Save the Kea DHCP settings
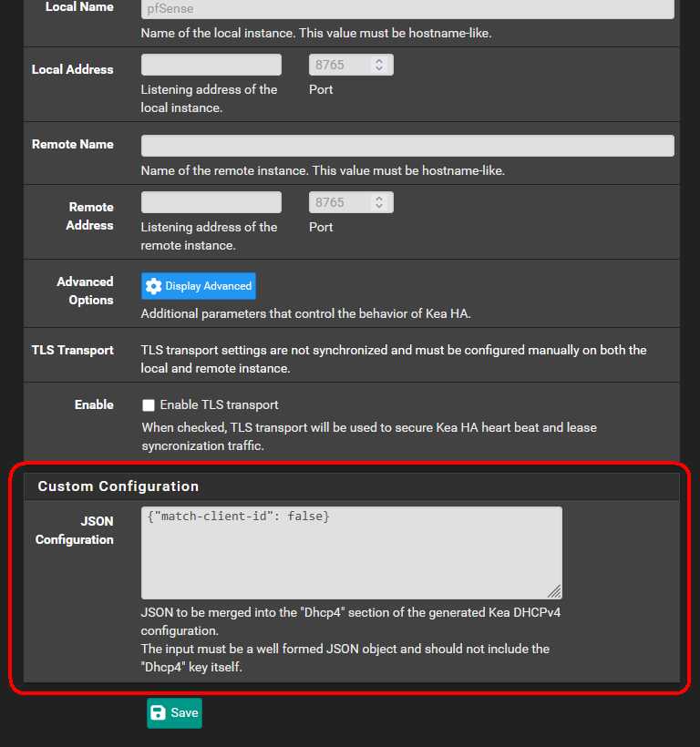 coord(174,713)
